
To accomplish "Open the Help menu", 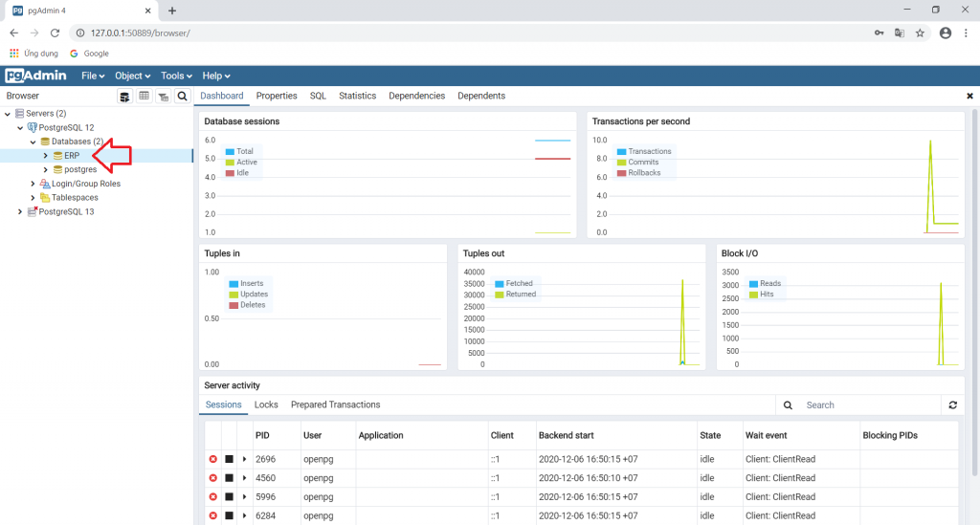I will point(216,76).
